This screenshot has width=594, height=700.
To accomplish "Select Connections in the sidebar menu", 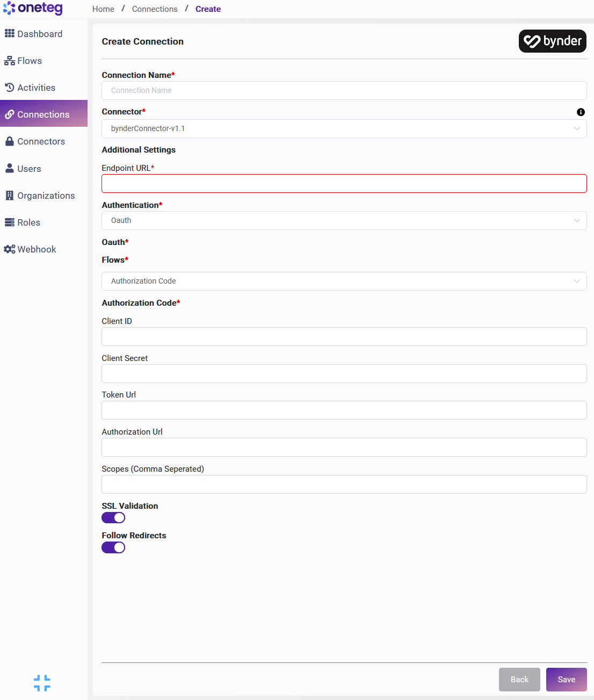I will [x=43, y=114].
